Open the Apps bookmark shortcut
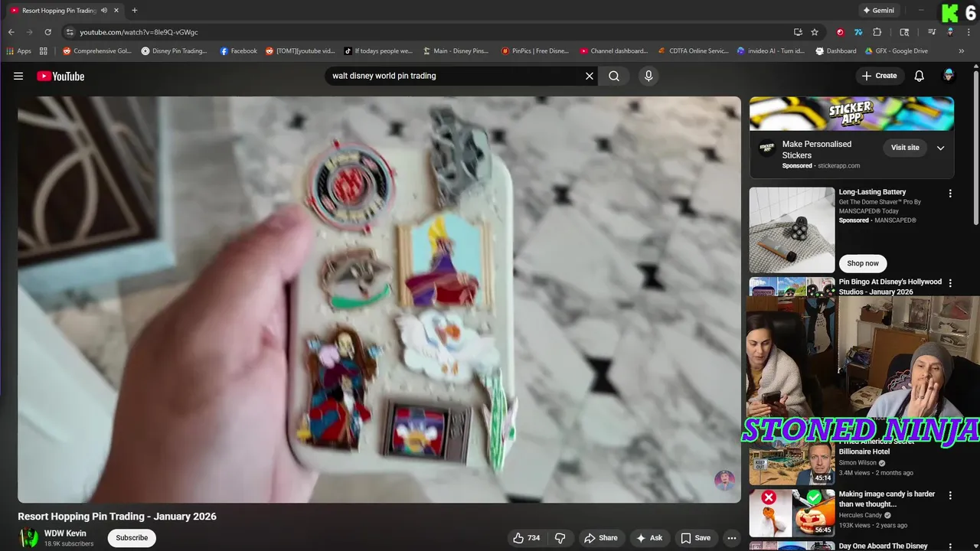 point(19,51)
